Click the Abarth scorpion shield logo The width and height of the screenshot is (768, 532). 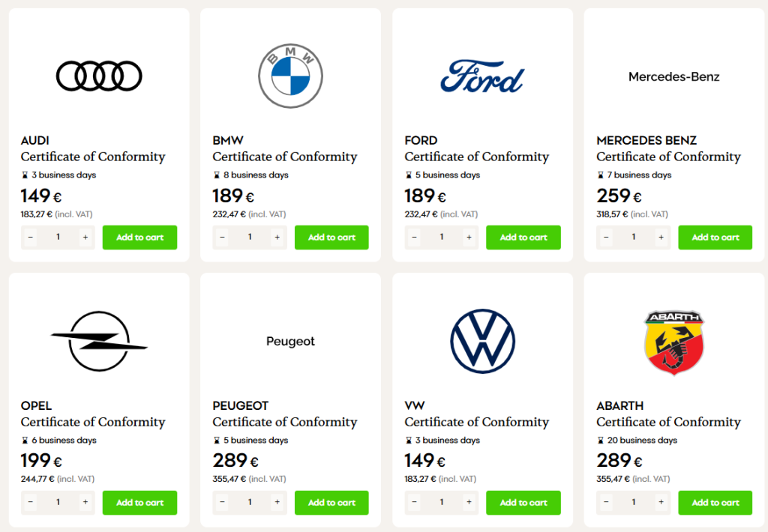[674, 342]
